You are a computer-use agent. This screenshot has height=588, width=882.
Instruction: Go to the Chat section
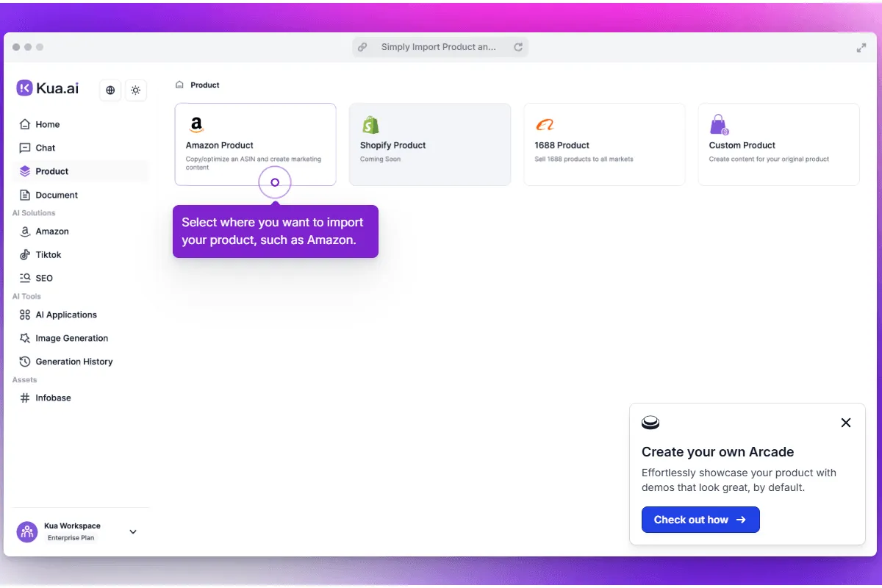tap(46, 148)
